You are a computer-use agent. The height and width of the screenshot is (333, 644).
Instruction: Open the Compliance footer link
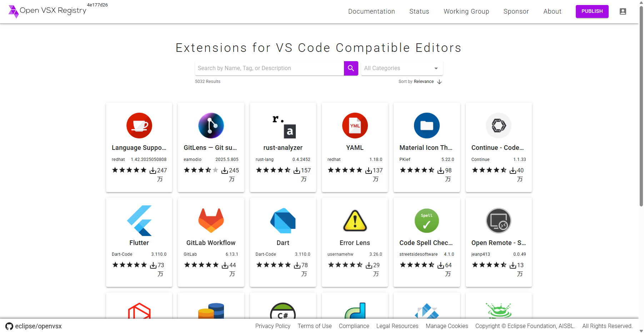tap(354, 326)
